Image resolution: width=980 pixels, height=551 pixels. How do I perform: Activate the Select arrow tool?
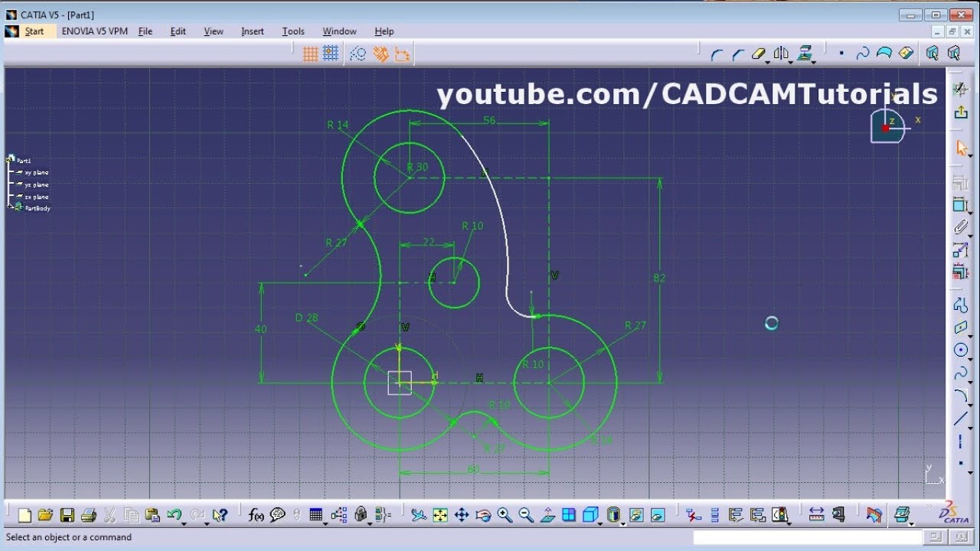pyautogui.click(x=962, y=148)
